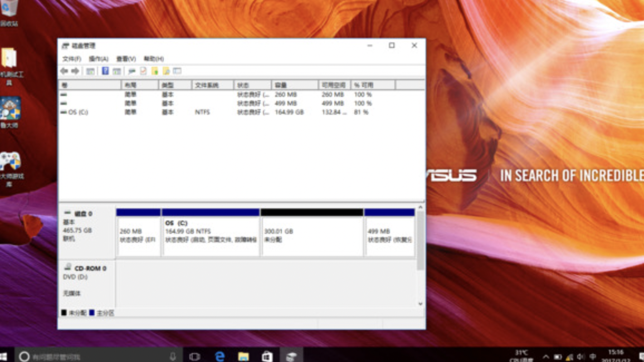Click the disk pane scrollbar up arrow
This screenshot has height=362, width=644.
(x=420, y=208)
